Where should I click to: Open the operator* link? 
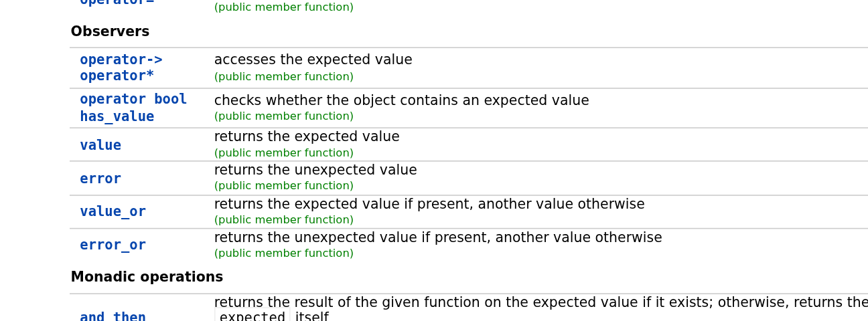pos(117,76)
